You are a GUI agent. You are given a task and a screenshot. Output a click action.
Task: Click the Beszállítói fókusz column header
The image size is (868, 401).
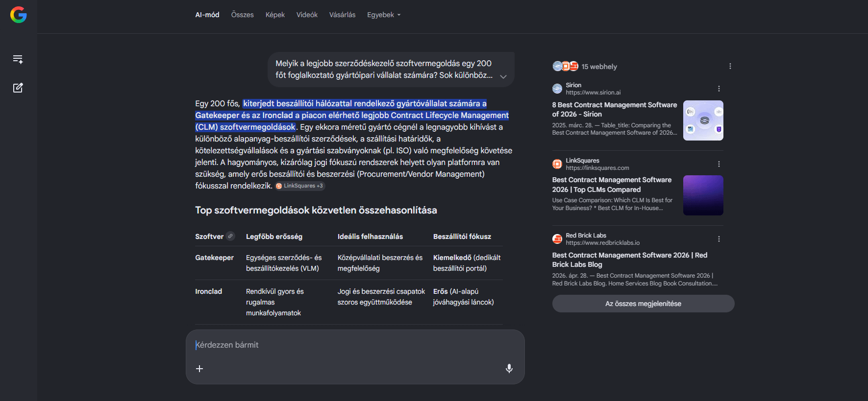(x=462, y=236)
